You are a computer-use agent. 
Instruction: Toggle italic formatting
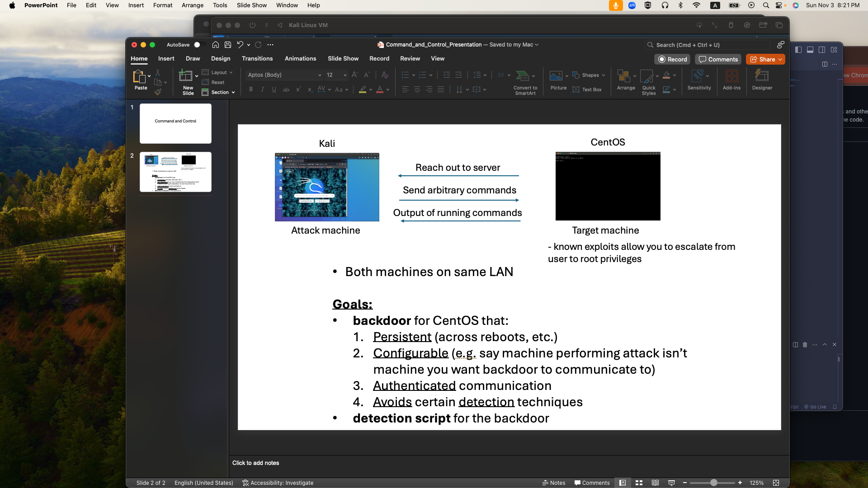[x=262, y=89]
